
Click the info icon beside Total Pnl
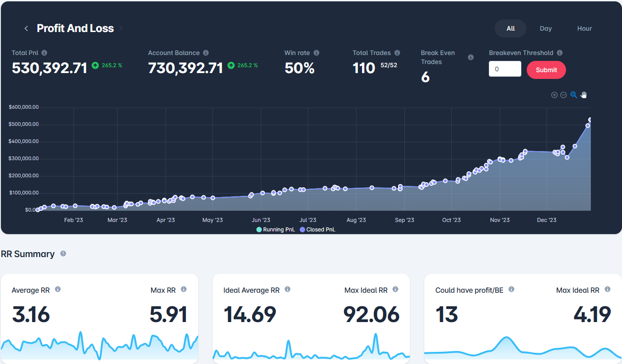pos(44,53)
